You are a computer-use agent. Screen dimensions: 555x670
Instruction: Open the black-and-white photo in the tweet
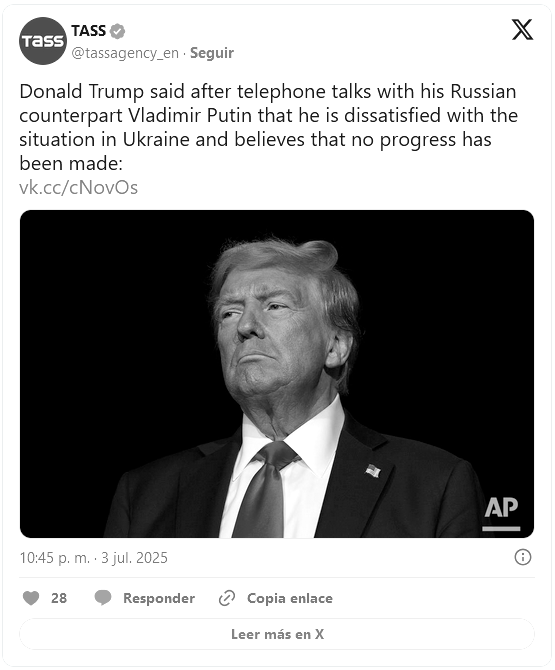(x=277, y=374)
